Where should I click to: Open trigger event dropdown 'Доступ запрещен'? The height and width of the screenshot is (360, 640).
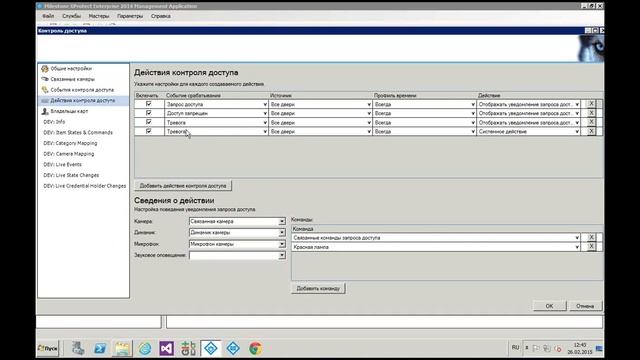[265, 113]
